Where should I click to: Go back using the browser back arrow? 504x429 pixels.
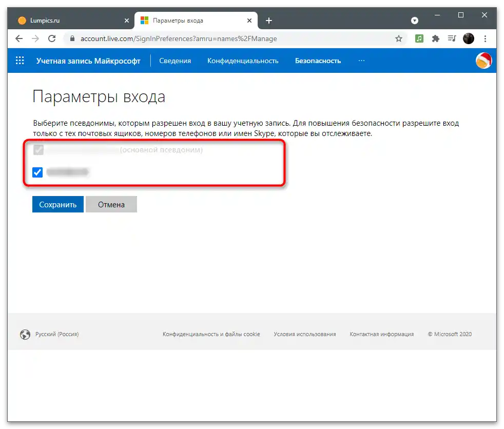[x=19, y=38]
